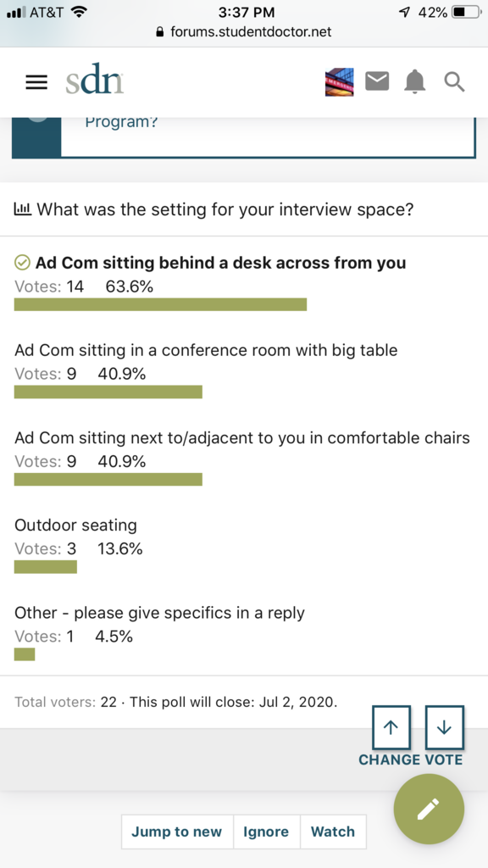Click the checkmark beside the desk option
Image resolution: width=488 pixels, height=868 pixels.
point(22,263)
